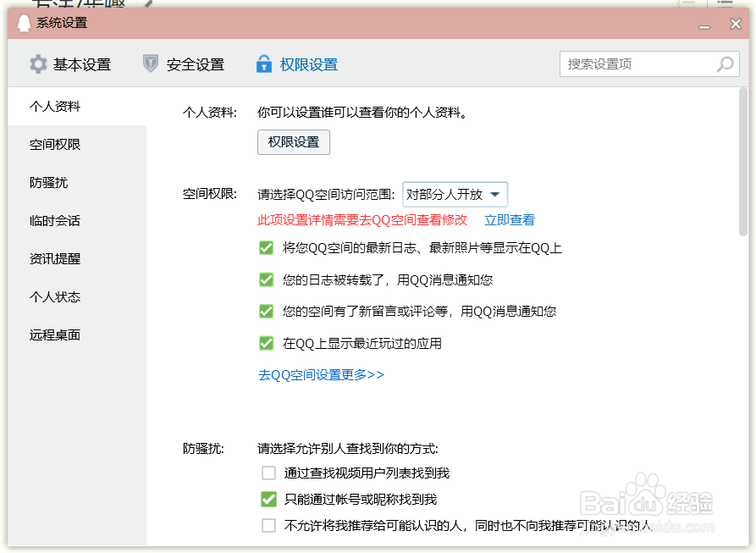Viewport: 756px width, 553px height.
Task: Click the red text 此项设置详情需要去QQ空间查看修改
Action: pos(362,220)
